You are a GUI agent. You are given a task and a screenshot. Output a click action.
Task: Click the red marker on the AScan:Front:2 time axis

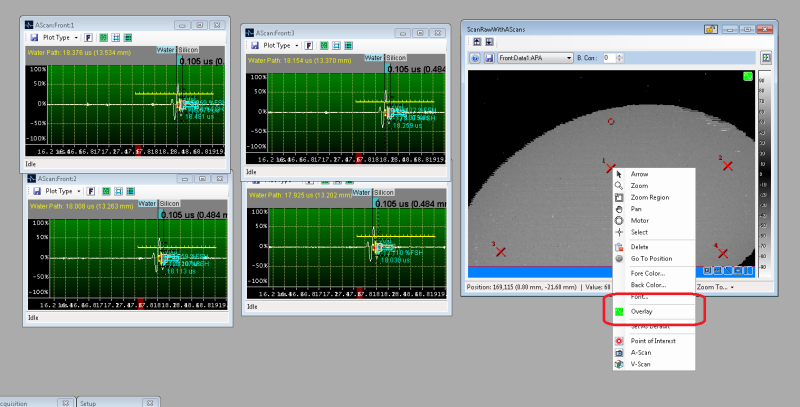point(141,305)
